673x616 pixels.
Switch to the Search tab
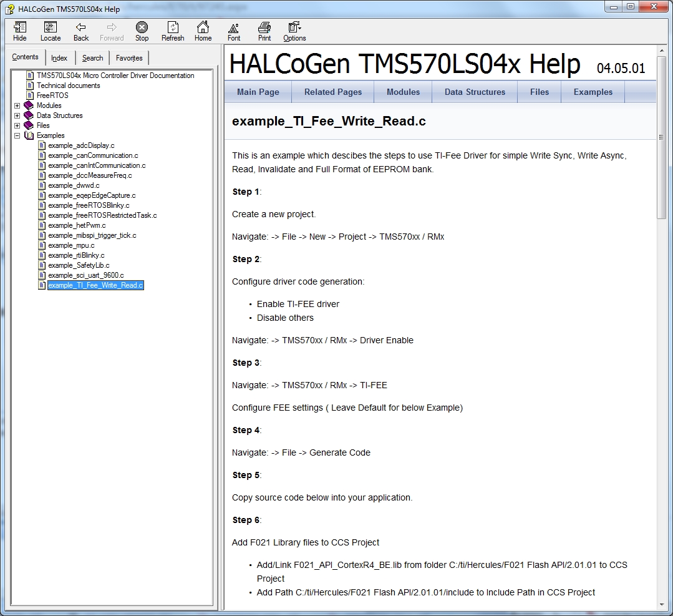click(x=93, y=58)
